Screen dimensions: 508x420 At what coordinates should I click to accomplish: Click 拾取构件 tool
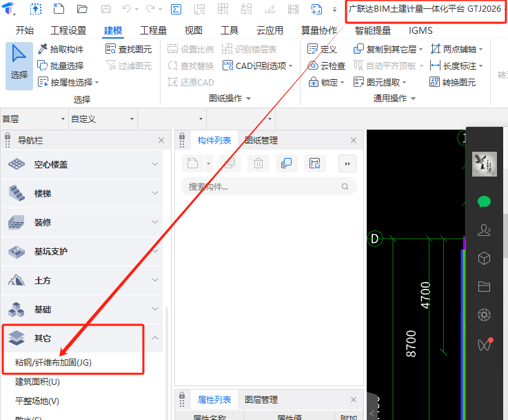point(61,49)
